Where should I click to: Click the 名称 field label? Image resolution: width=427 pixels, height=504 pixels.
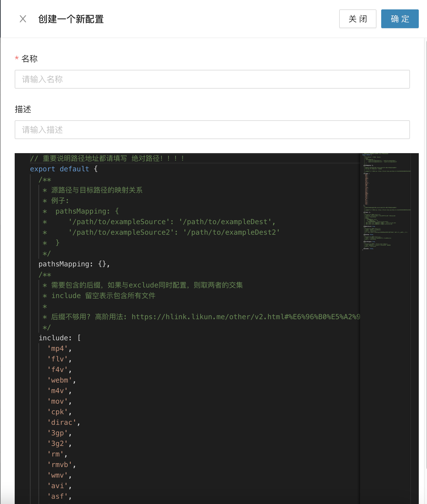(29, 59)
